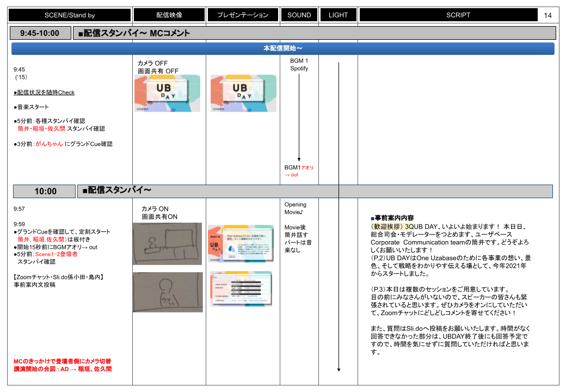Select the lower sketch with question marks
566x392 pixels.
(167, 292)
